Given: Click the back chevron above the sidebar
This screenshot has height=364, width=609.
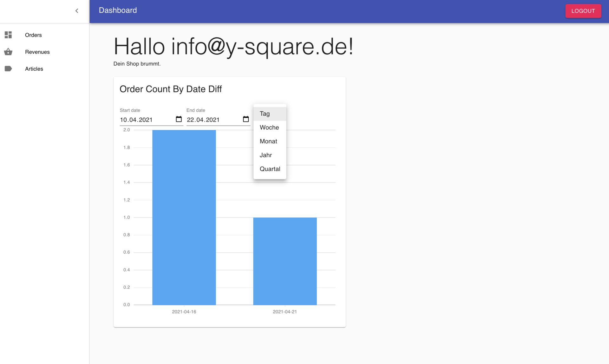Looking at the screenshot, I should click(x=76, y=10).
